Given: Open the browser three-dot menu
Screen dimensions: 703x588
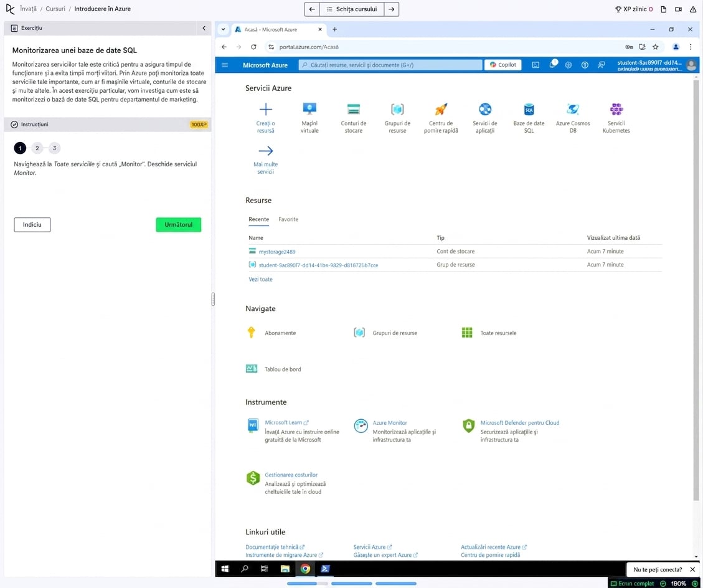Looking at the screenshot, I should pyautogui.click(x=691, y=47).
